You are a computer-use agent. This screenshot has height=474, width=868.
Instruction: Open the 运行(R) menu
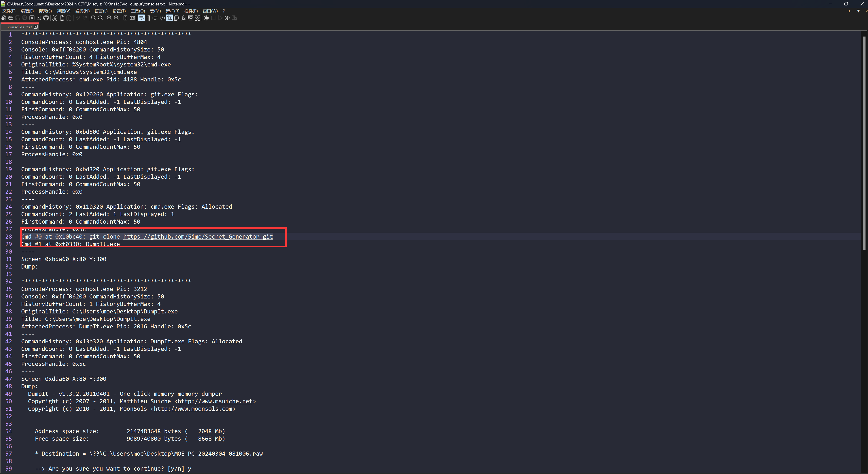pos(173,11)
